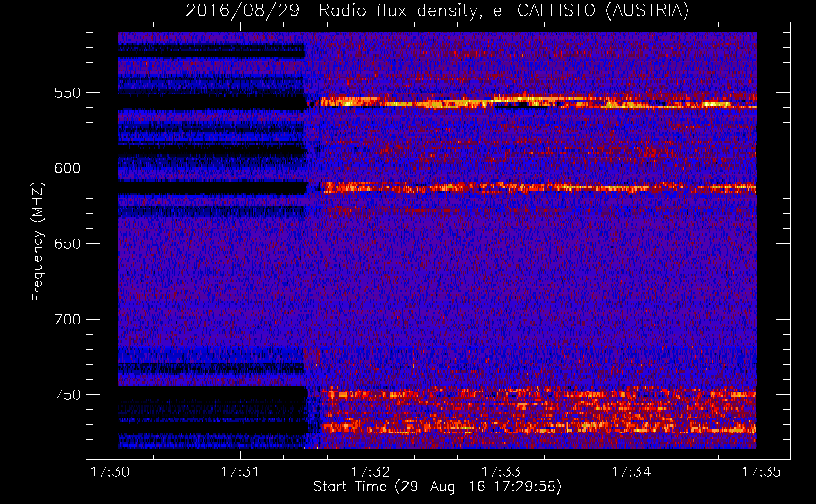Click the 650 frequency tick label
Screen dimensions: 816x504
[x=68, y=244]
